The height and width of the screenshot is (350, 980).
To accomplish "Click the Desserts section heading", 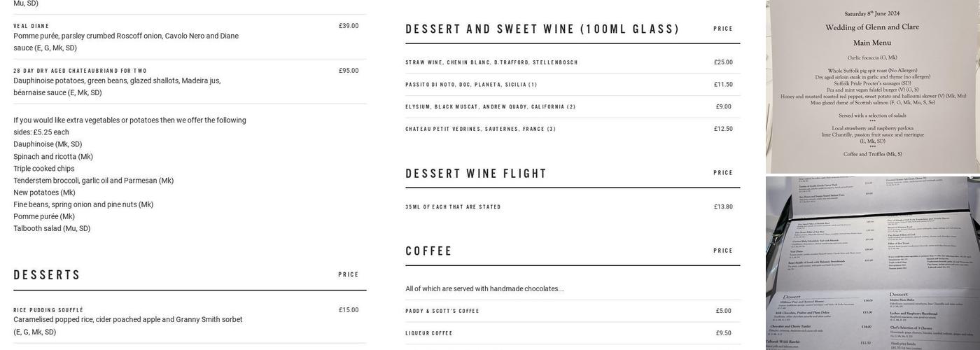I will pos(48,275).
